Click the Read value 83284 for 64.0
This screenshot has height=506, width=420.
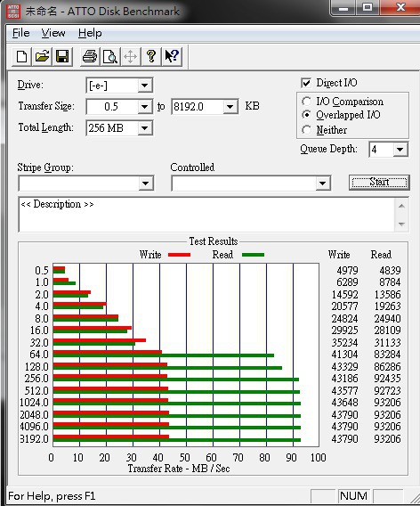click(x=387, y=355)
